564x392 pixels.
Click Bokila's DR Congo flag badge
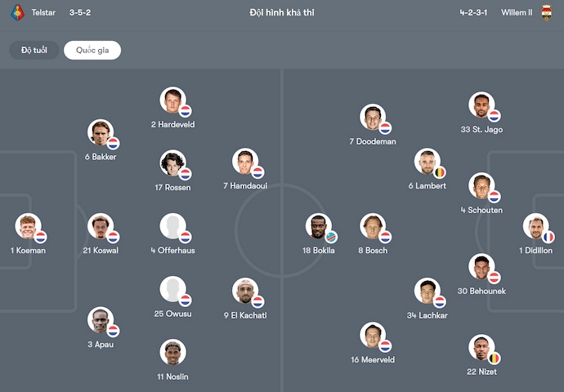click(330, 237)
